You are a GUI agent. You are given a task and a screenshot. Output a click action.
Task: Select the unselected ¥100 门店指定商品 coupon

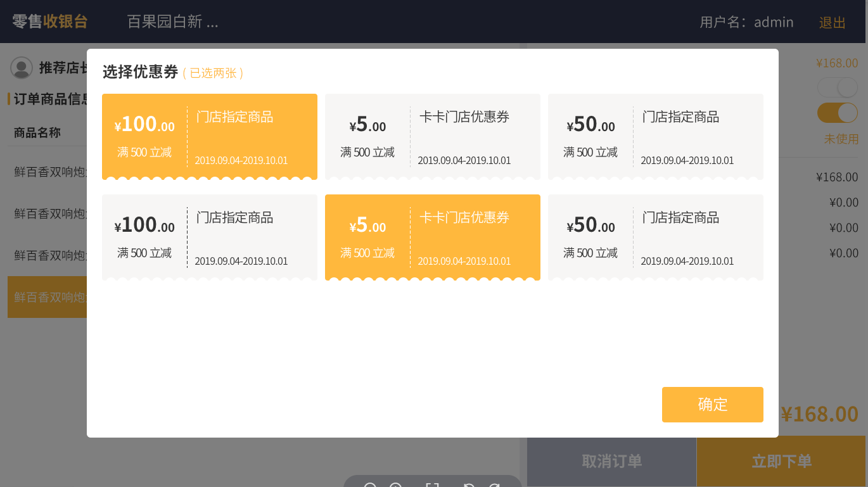tap(209, 237)
